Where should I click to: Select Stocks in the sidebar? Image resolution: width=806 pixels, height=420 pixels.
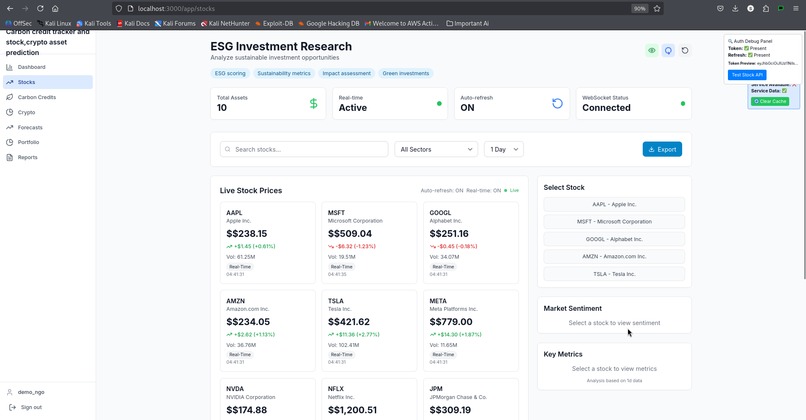click(47, 82)
